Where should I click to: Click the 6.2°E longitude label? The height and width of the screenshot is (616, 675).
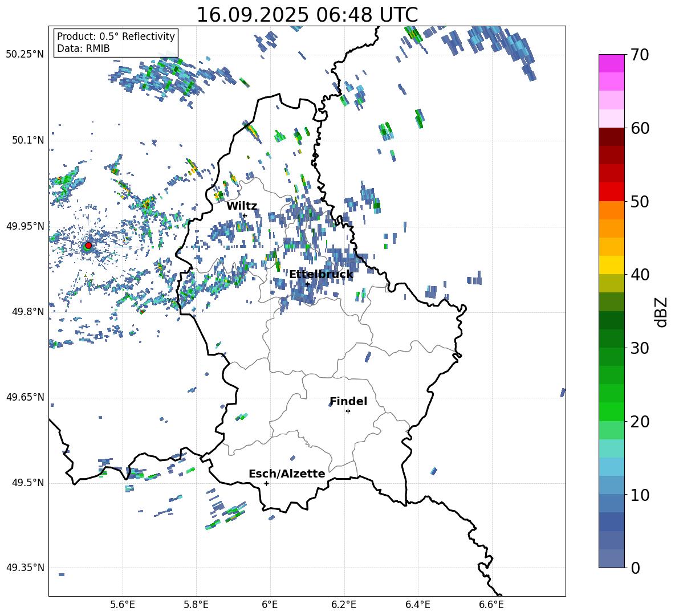point(344,605)
